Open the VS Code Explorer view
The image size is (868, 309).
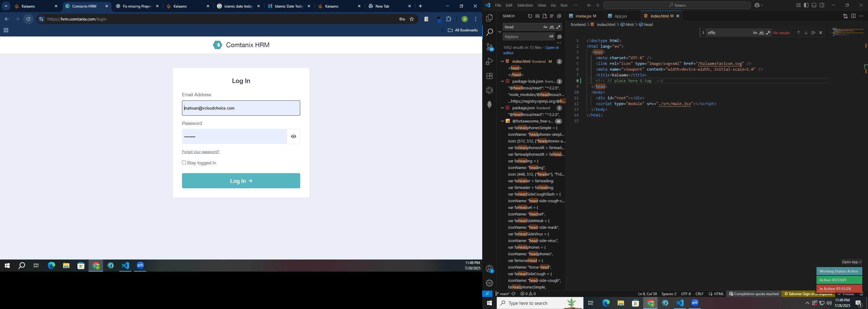point(489,18)
